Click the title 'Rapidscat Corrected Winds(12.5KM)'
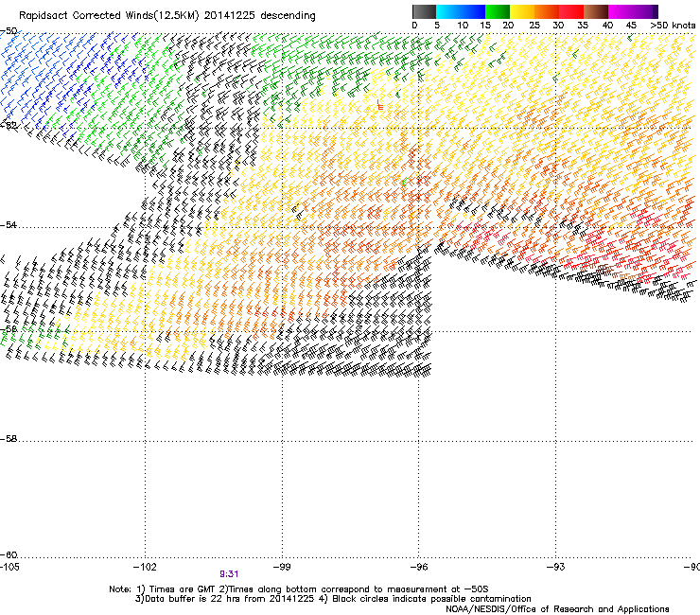700x615 pixels. tap(109, 16)
